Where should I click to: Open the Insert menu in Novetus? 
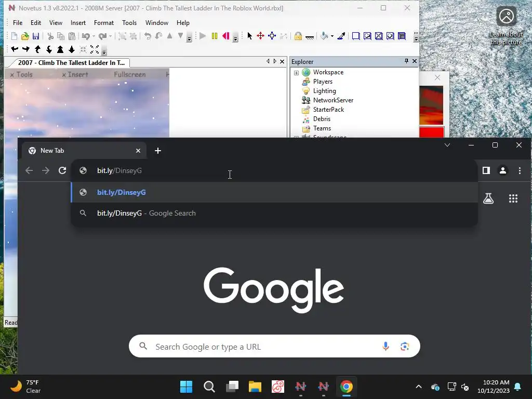78,23
